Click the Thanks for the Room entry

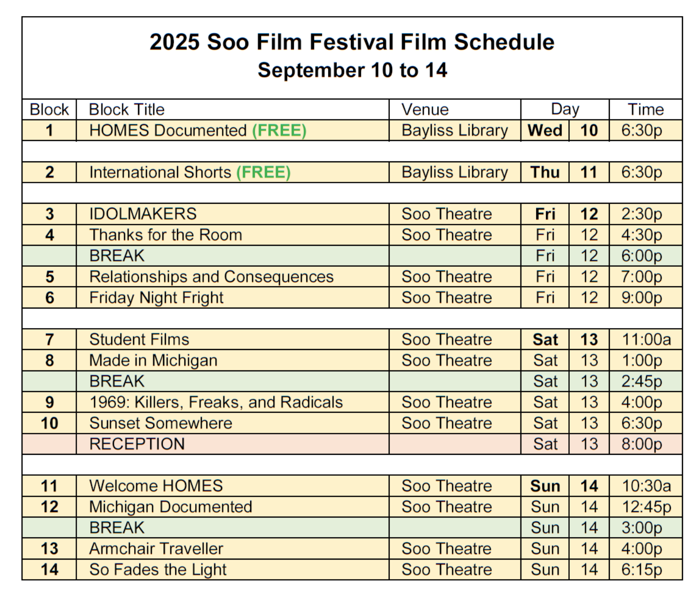[x=165, y=235]
